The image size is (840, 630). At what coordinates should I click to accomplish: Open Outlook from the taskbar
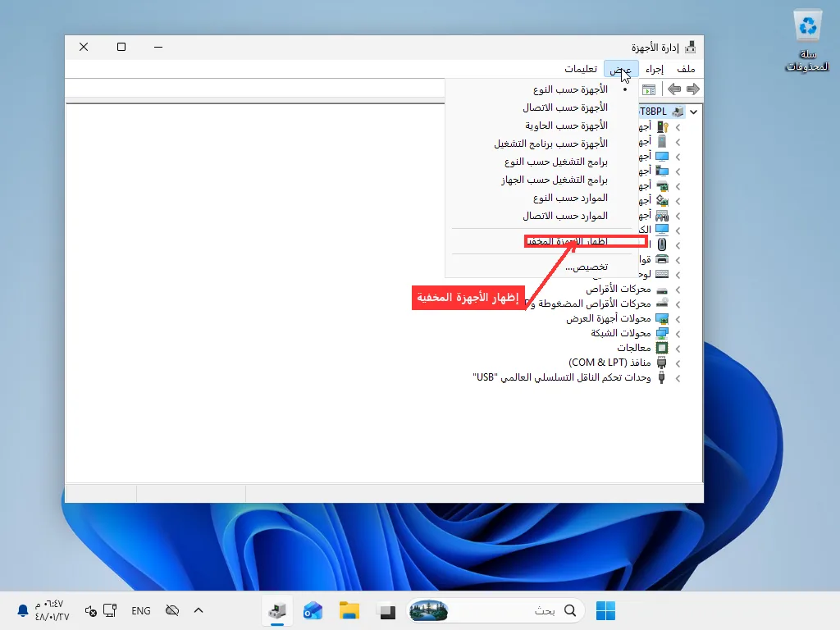coord(313,610)
